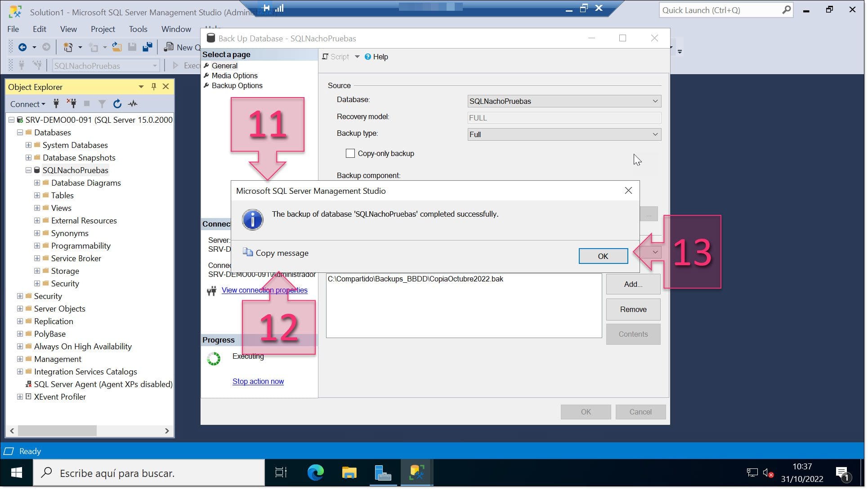Click Remove backup destination button
Image resolution: width=868 pixels, height=490 pixels.
pos(634,310)
